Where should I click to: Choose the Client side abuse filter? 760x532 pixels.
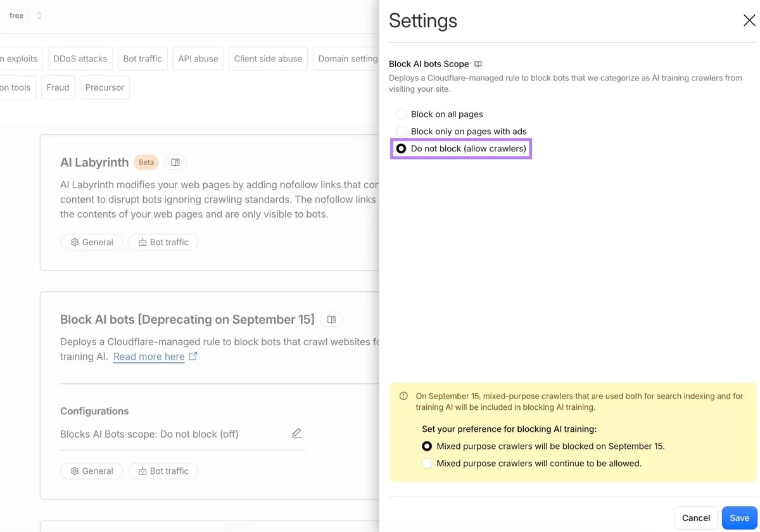point(268,58)
